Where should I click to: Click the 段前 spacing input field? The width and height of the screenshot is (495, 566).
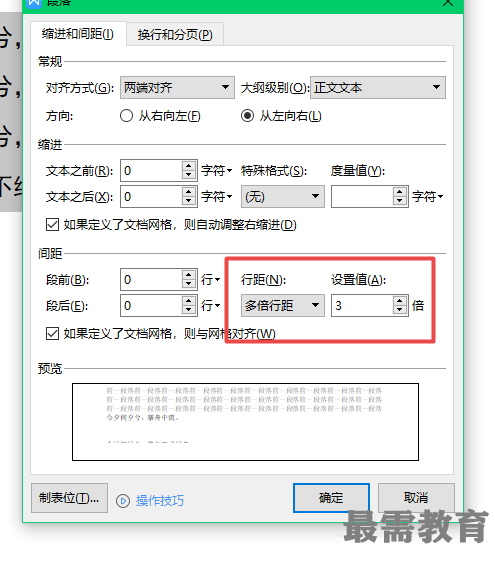click(x=151, y=279)
